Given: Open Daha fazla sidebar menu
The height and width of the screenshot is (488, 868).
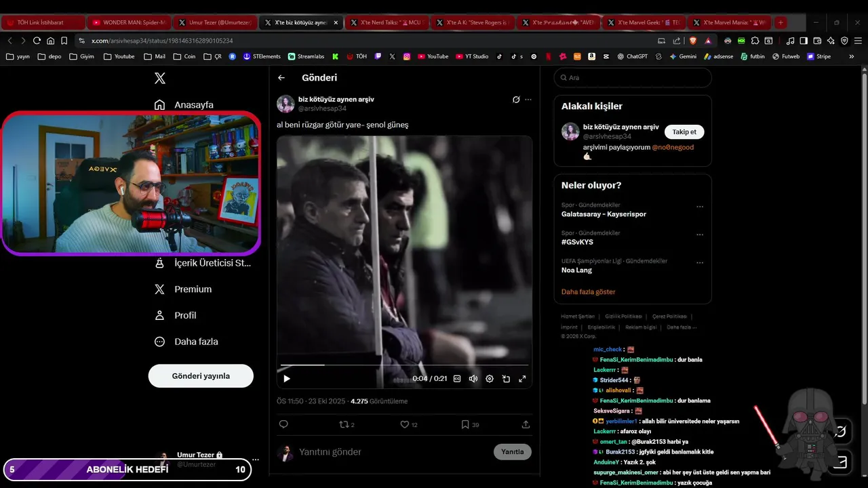Looking at the screenshot, I should pyautogui.click(x=186, y=342).
